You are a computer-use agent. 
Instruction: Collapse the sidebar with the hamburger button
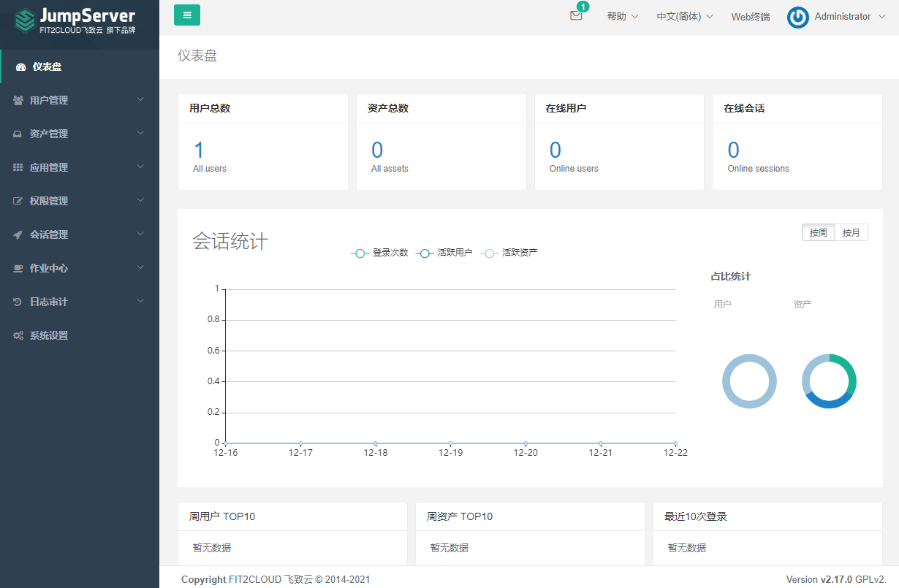point(186,15)
